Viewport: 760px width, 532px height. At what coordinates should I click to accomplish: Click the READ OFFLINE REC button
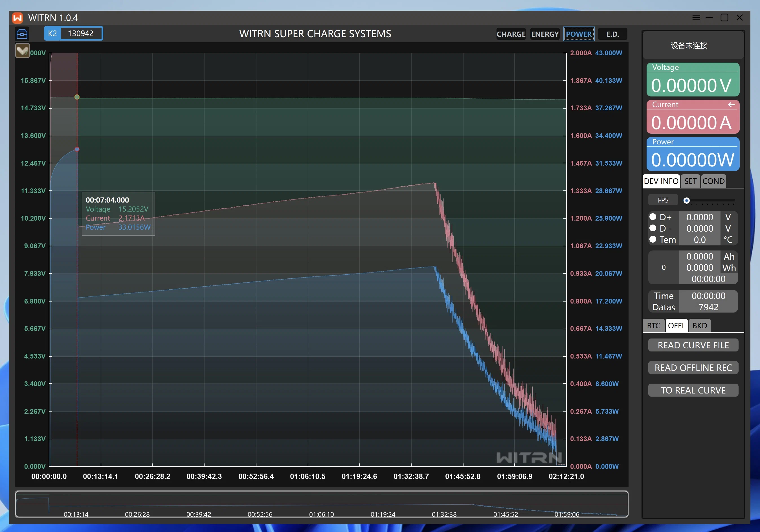click(693, 368)
